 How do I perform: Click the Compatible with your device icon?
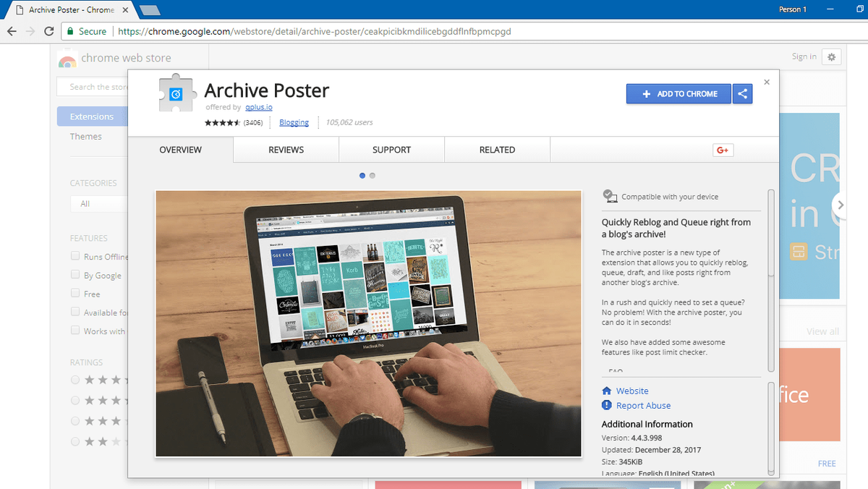pyautogui.click(x=610, y=196)
